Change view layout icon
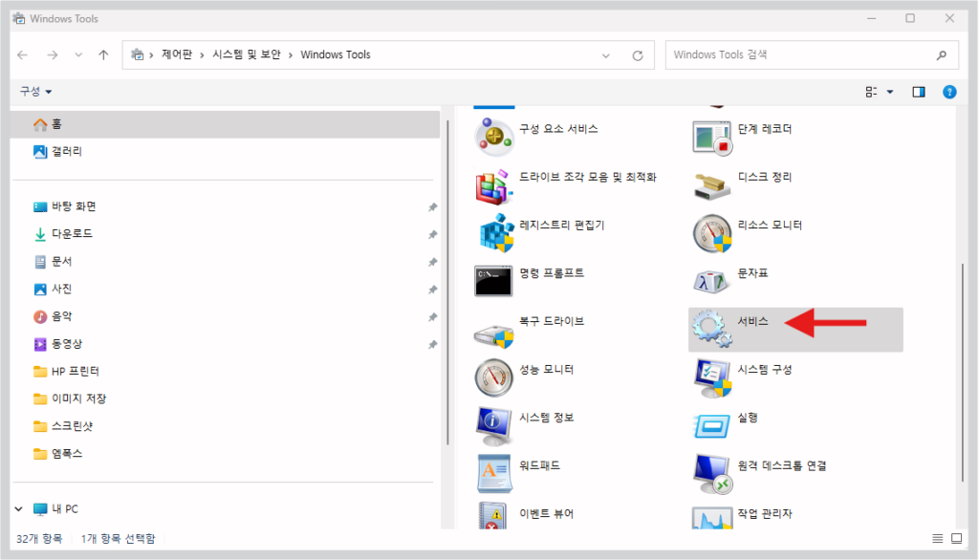979x560 pixels. click(x=872, y=92)
